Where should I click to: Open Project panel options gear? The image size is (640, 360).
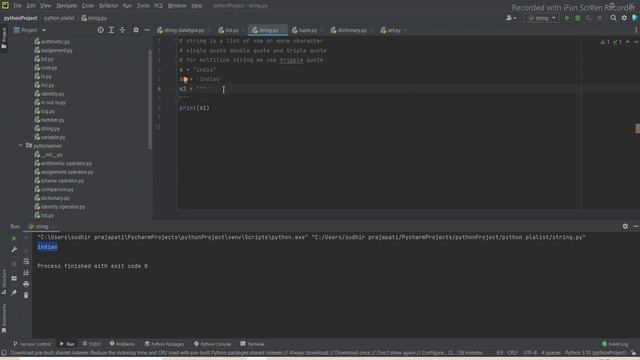(x=136, y=30)
